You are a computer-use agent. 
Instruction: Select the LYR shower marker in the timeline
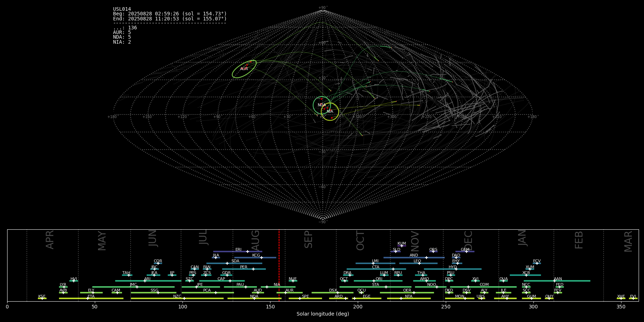click(x=63, y=287)
